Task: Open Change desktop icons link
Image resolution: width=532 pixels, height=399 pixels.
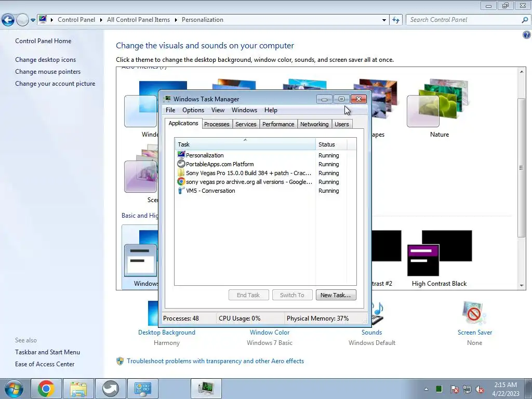Action: pyautogui.click(x=46, y=60)
